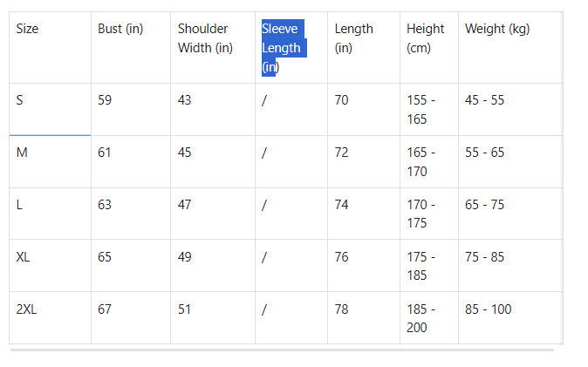
Task: Click the weight range 85 - 100
Action: click(x=488, y=309)
